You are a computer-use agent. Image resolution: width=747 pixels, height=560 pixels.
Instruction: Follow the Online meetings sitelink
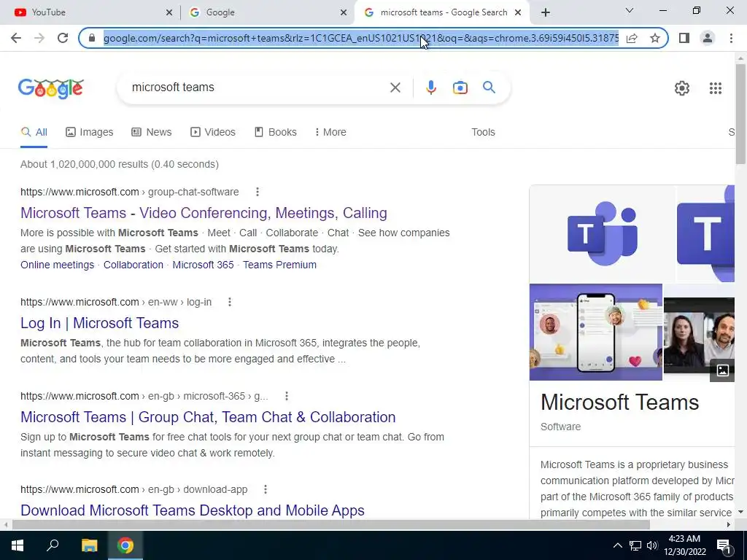pos(57,265)
